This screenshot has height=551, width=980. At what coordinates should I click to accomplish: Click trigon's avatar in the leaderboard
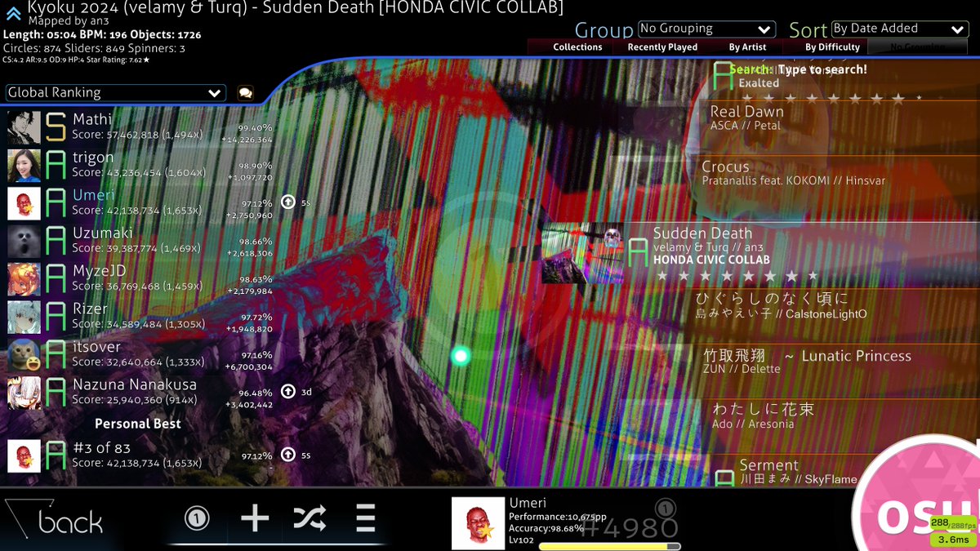[24, 166]
